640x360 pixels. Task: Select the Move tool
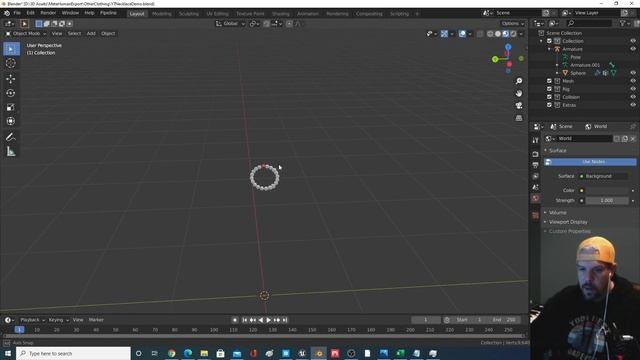11,78
